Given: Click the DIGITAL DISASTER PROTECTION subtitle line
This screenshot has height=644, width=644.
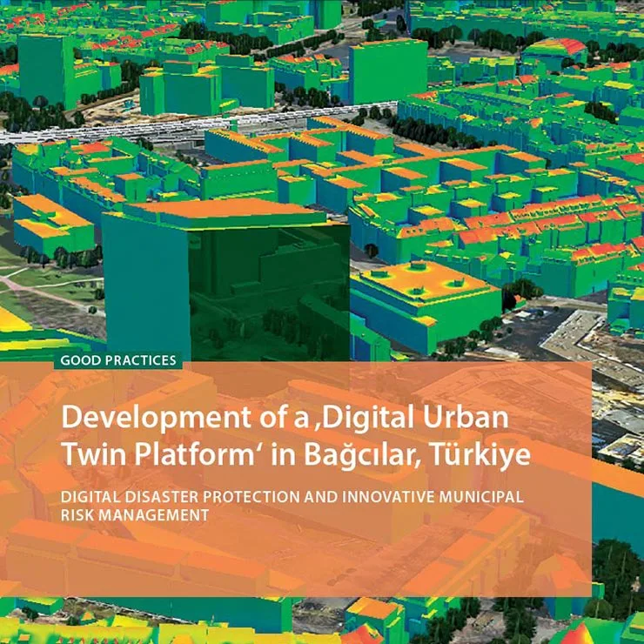Looking at the screenshot, I should [292, 497].
